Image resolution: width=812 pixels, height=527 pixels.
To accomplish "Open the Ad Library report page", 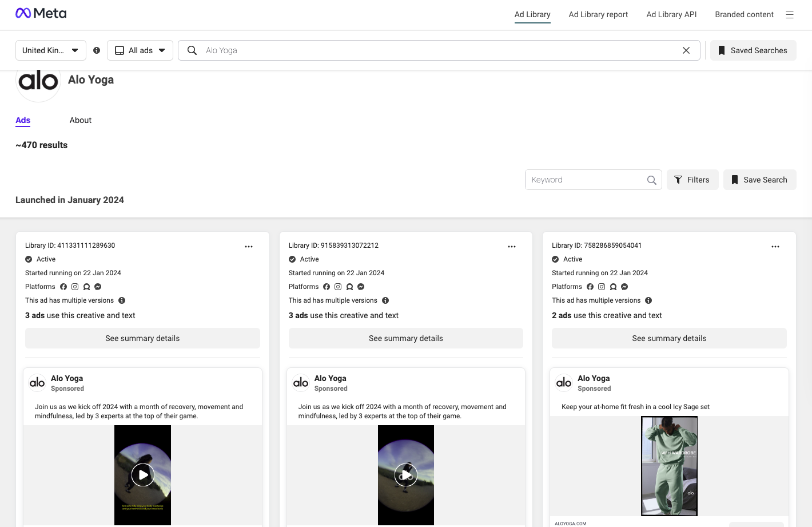I will click(x=598, y=14).
